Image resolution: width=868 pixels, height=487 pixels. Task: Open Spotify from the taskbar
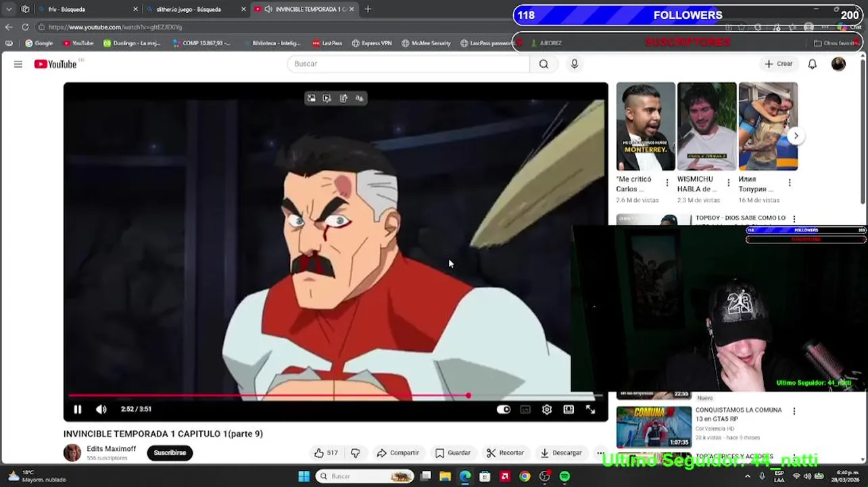point(564,477)
